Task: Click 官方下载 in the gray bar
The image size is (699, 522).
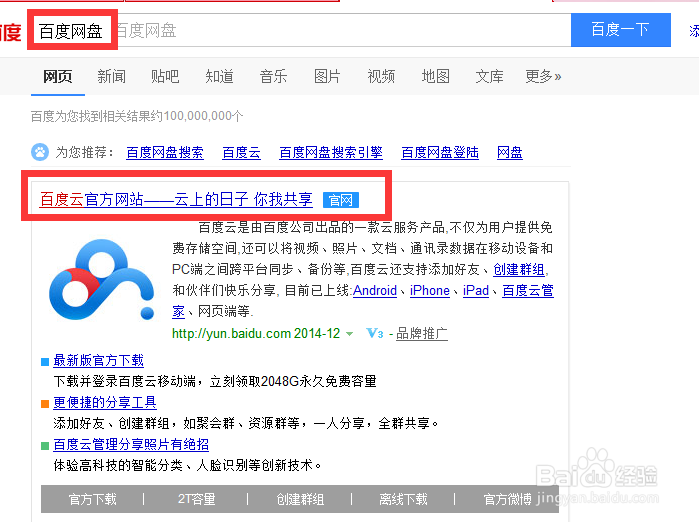Action: [x=93, y=499]
